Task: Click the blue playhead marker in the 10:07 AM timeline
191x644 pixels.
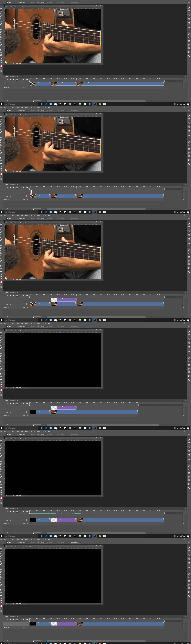Action: click(76, 79)
